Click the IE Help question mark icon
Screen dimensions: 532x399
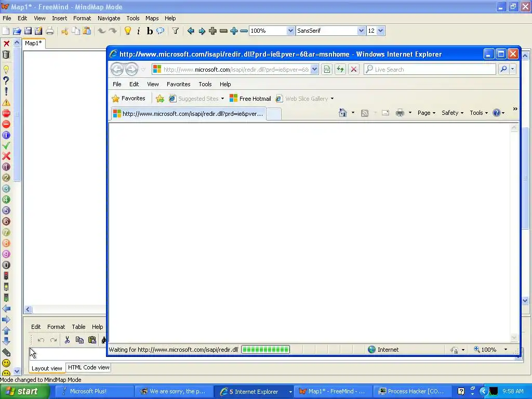496,113
